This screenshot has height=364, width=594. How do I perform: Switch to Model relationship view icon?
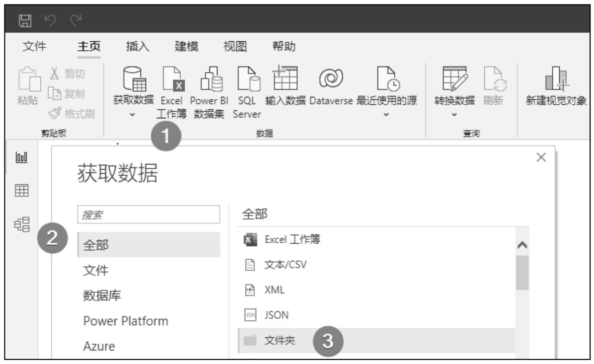point(22,224)
